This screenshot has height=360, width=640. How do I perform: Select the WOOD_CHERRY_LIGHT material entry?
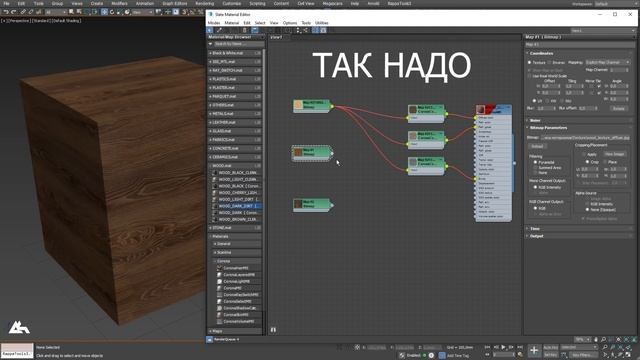[x=237, y=193]
